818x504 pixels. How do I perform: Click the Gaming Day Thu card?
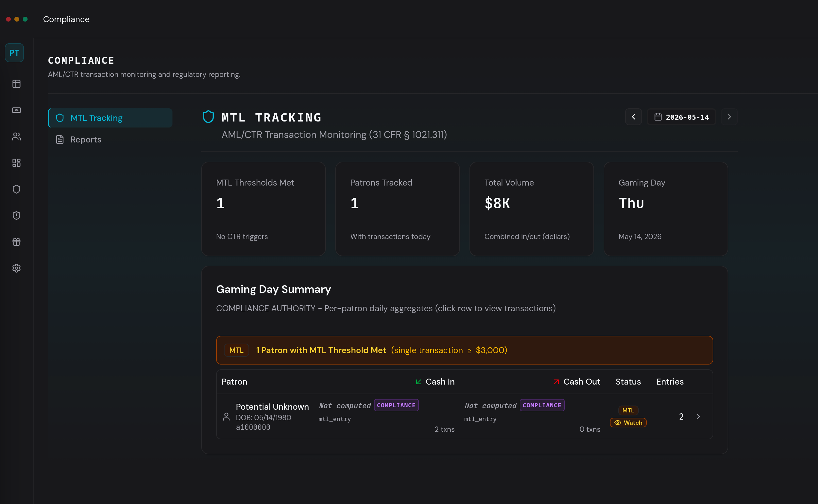point(666,209)
